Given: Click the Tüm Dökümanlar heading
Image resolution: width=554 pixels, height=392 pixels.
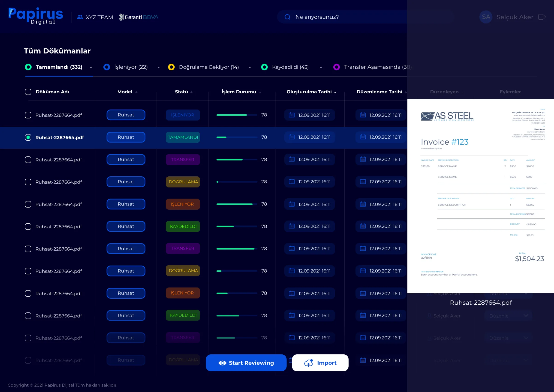Looking at the screenshot, I should pyautogui.click(x=57, y=51).
